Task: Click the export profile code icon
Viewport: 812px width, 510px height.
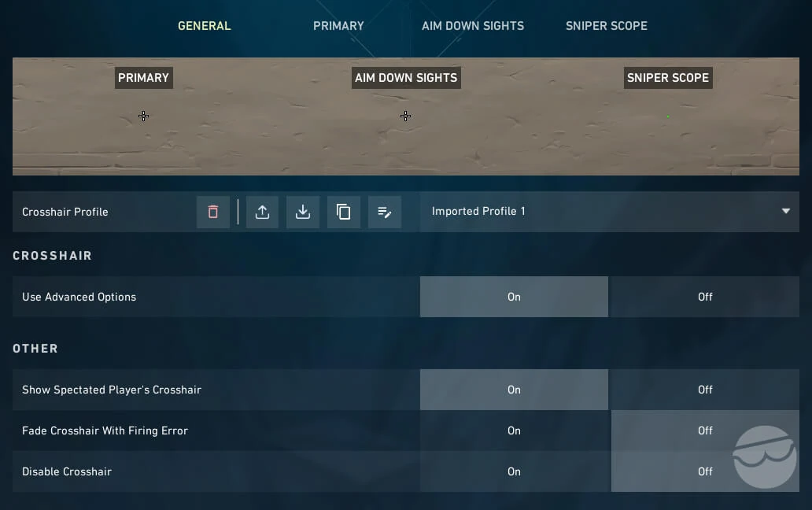Action: pyautogui.click(x=262, y=212)
